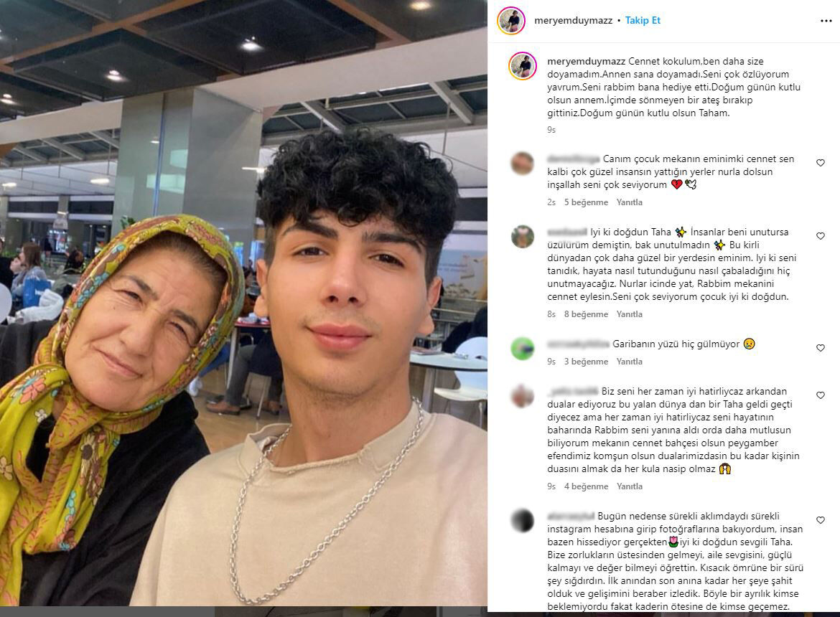840x617 pixels.
Task: View the 3 beğenme likes list
Action: tap(586, 362)
